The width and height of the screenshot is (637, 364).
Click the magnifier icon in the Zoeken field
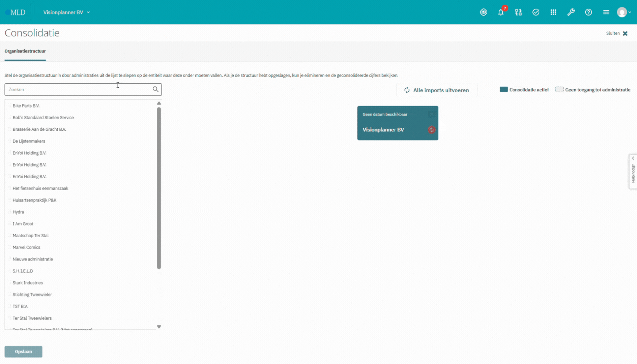click(155, 89)
